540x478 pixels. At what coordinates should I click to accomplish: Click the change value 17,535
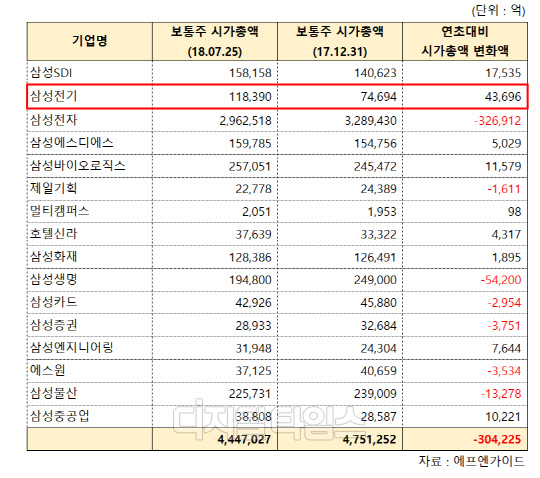[503, 73]
